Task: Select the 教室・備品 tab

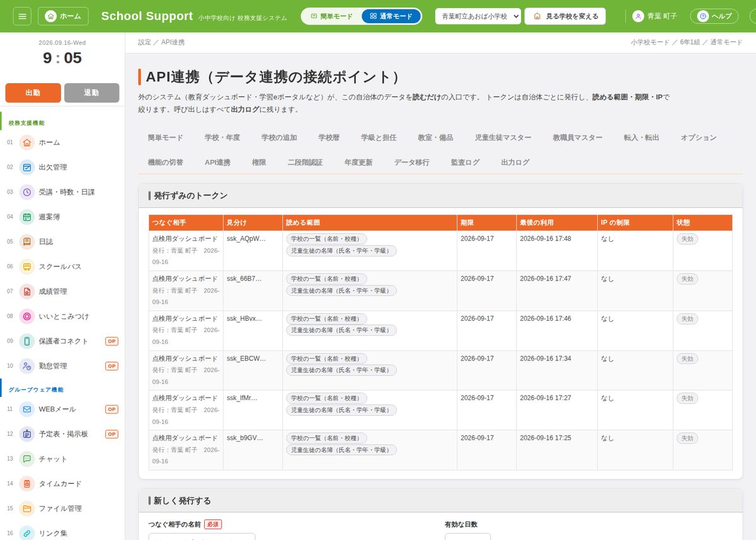Action: tap(435, 137)
